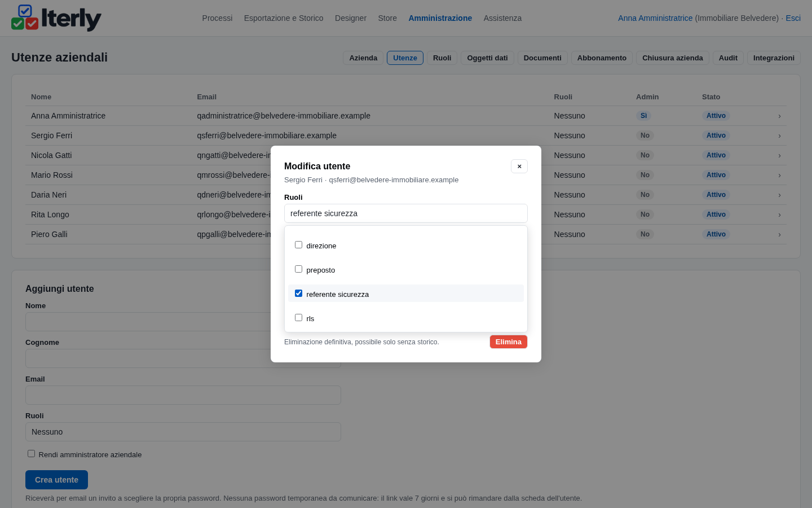Expand Rita Longo row chevron
The image size is (812, 508).
pos(779,214)
